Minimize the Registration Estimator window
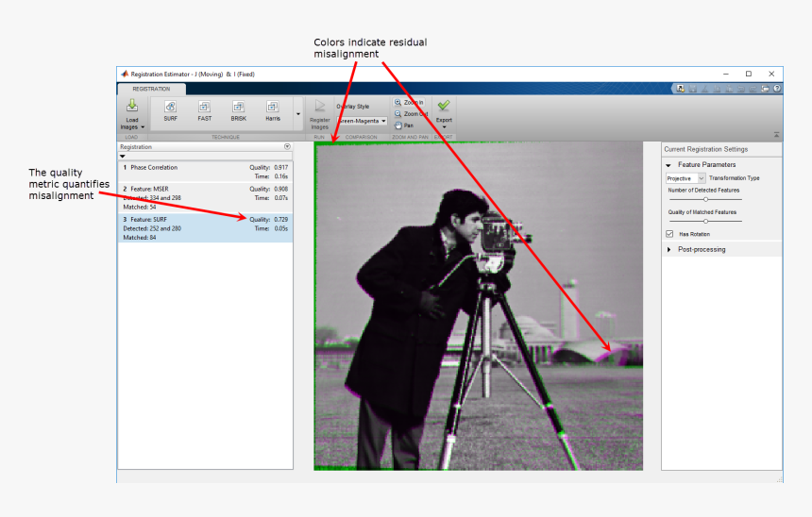 726,74
